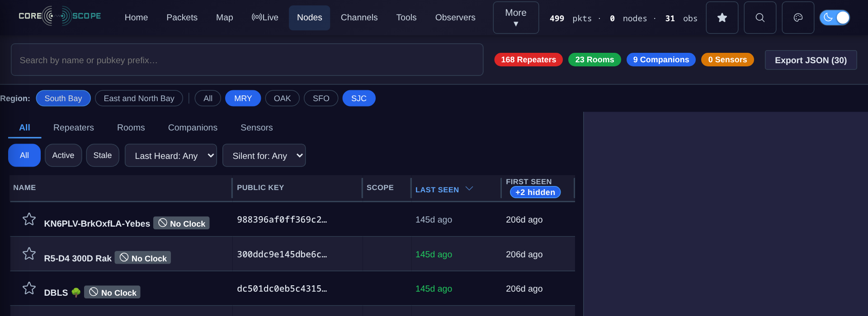Click public key dc501dc0eb5c4315…

[282, 288]
